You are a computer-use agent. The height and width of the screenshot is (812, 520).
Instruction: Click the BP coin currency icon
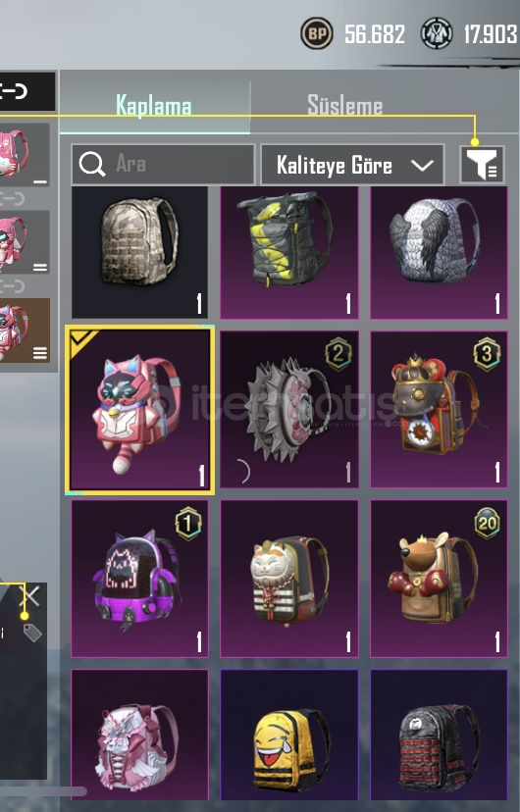click(x=317, y=34)
